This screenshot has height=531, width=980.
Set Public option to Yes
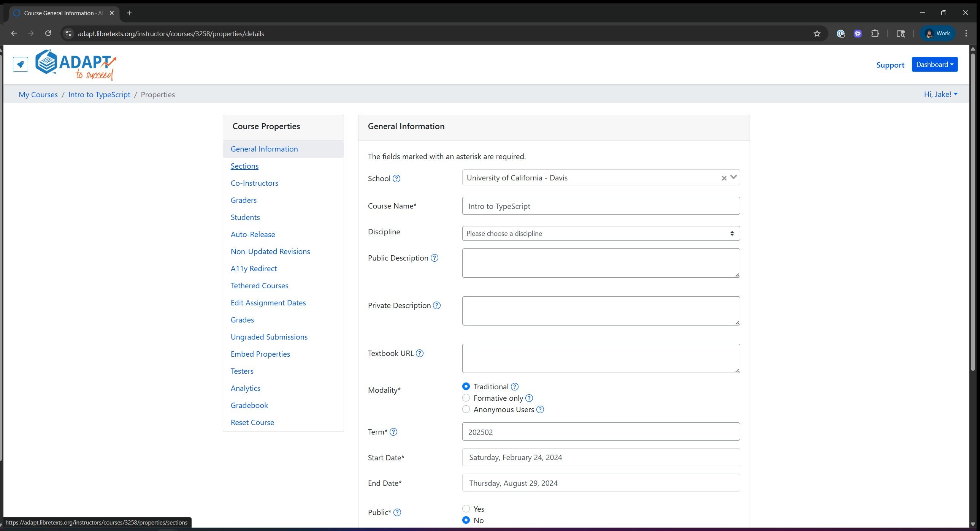coord(466,509)
